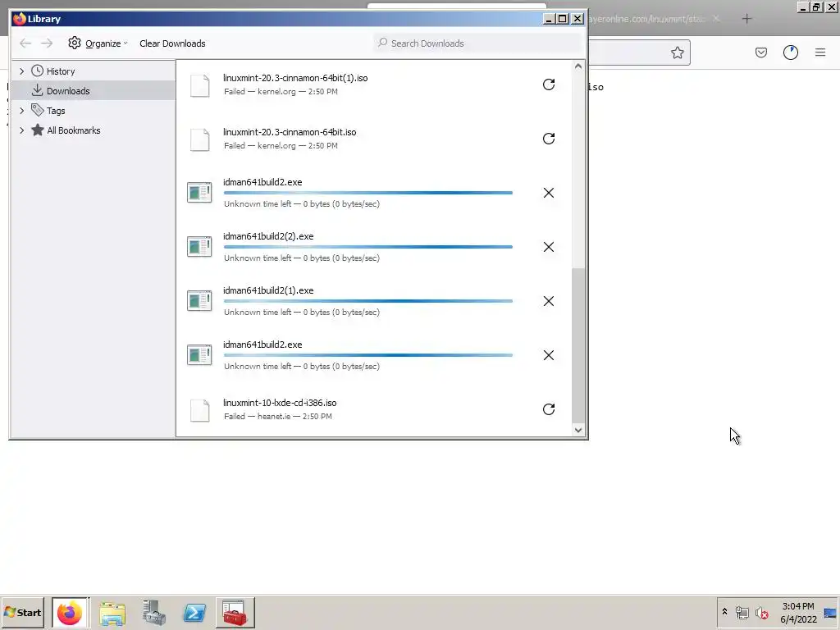Viewport: 840px width, 630px height.
Task: Select Tags in the sidebar
Action: pyautogui.click(x=56, y=111)
